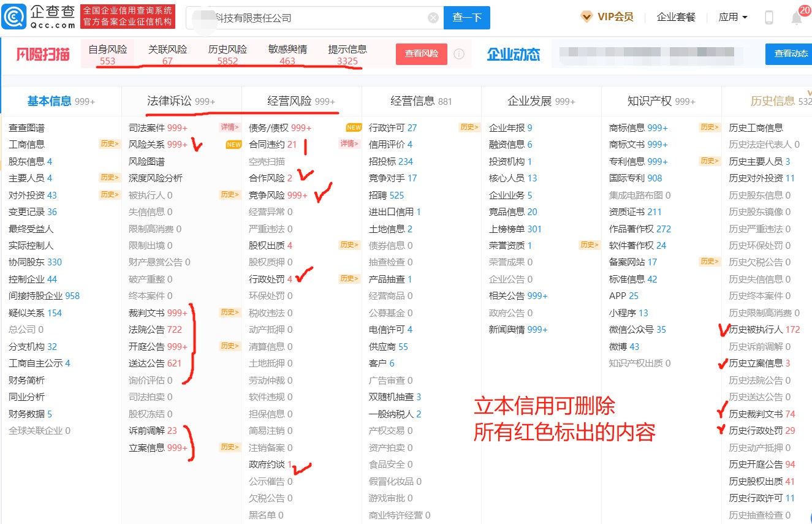The height and width of the screenshot is (524, 812).
Task: Click the 查一下 search button
Action: (x=467, y=18)
